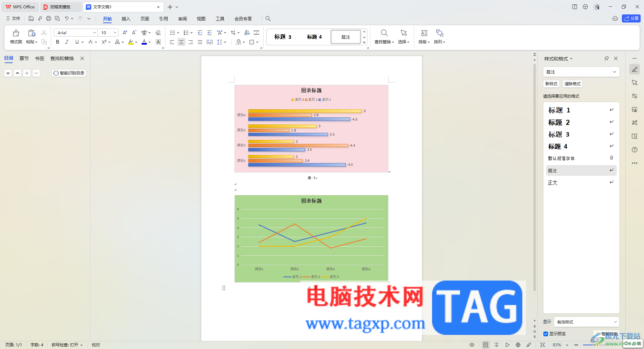Click the Paste (粘贴) clipboard icon
The height and width of the screenshot is (349, 644).
(32, 33)
